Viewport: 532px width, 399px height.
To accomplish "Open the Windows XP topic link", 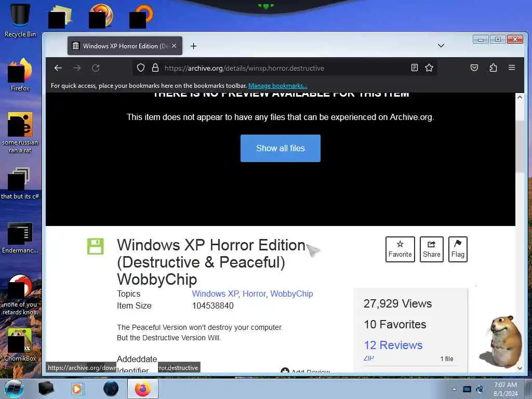I will pos(215,294).
